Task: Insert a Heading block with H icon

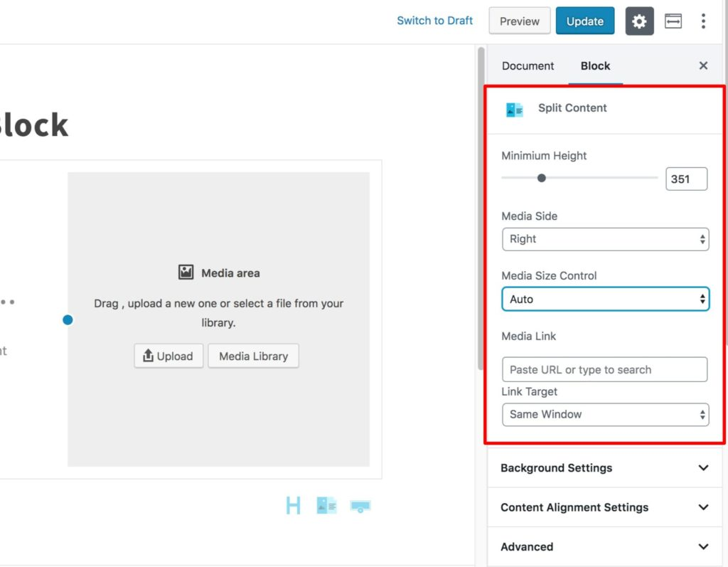Action: click(293, 506)
